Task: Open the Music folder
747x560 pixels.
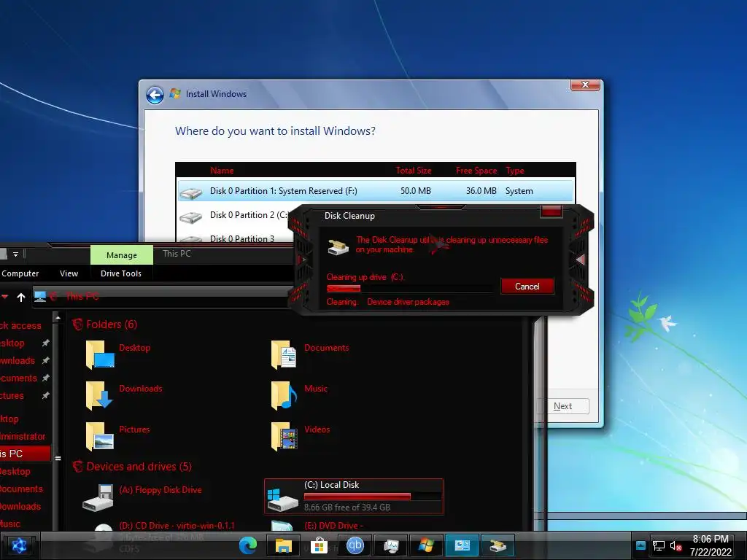Action: (x=299, y=395)
